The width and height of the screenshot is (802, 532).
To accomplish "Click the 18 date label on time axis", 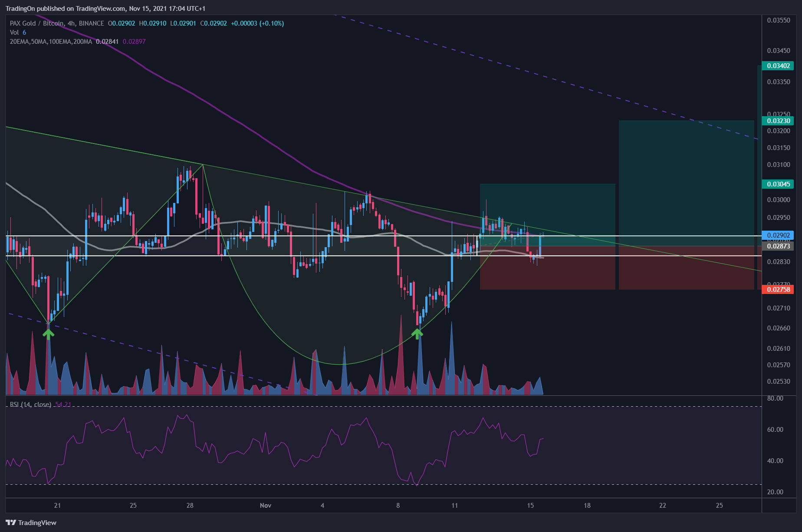I will click(587, 506).
